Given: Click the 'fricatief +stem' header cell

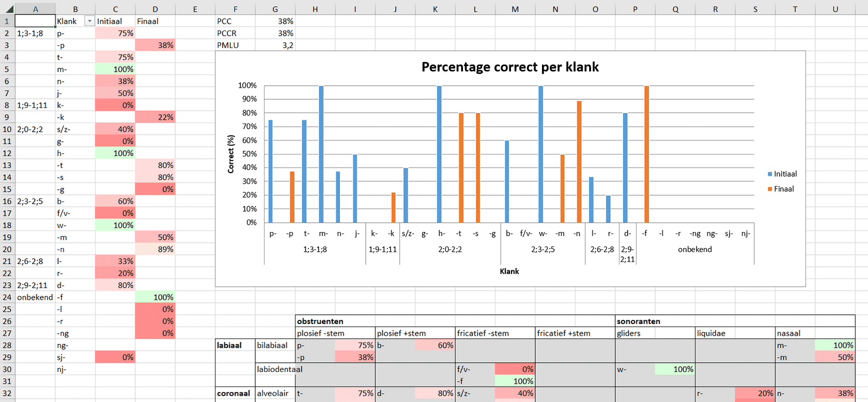Looking at the screenshot, I should coord(575,333).
